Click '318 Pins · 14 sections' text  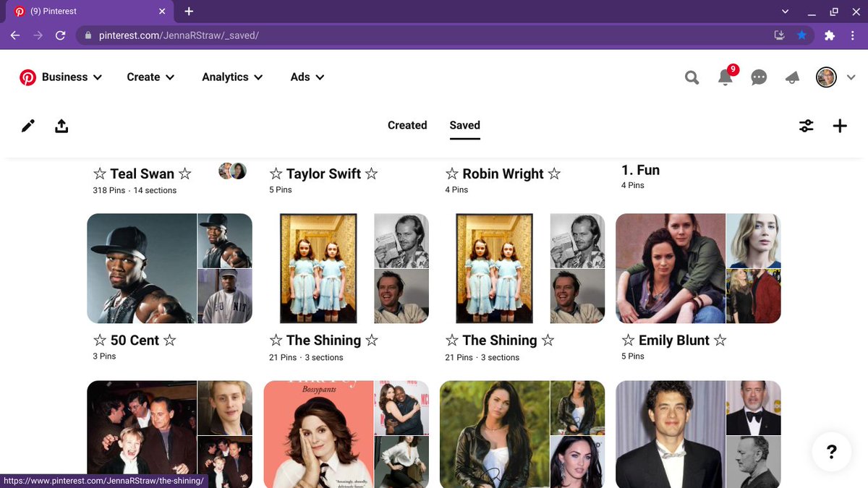click(135, 190)
